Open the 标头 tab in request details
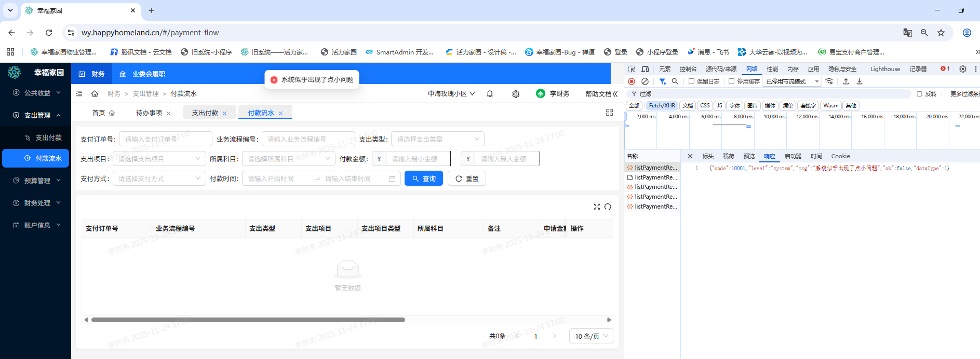The width and height of the screenshot is (980, 359). click(x=708, y=156)
